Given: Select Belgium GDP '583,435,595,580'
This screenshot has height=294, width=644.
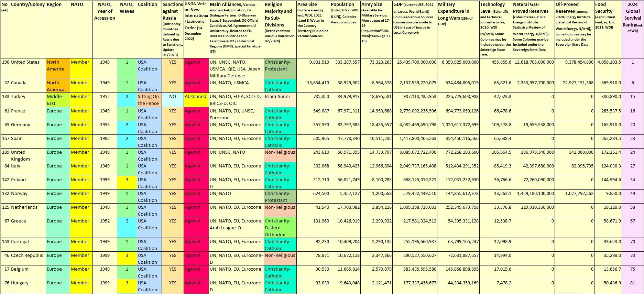Looking at the screenshot, I should tap(415, 272).
